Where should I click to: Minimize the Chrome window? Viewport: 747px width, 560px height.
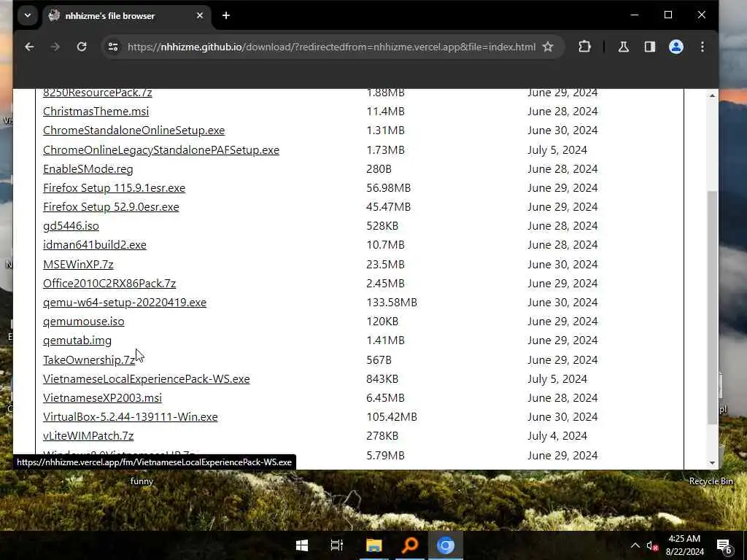pos(635,15)
